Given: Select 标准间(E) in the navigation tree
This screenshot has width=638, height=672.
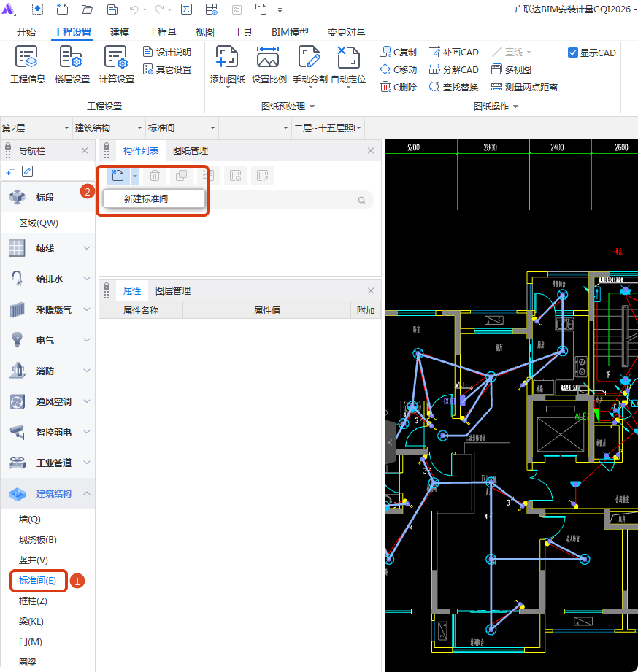Looking at the screenshot, I should coord(38,581).
